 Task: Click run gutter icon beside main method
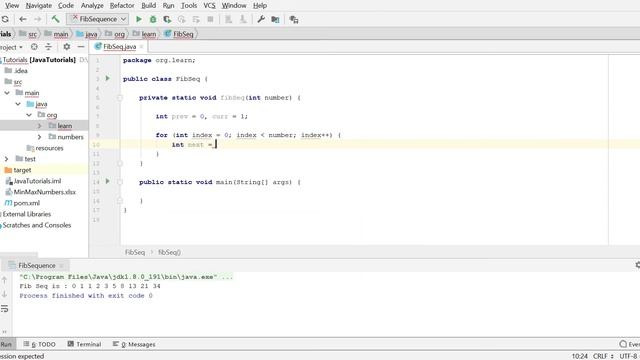click(x=108, y=181)
